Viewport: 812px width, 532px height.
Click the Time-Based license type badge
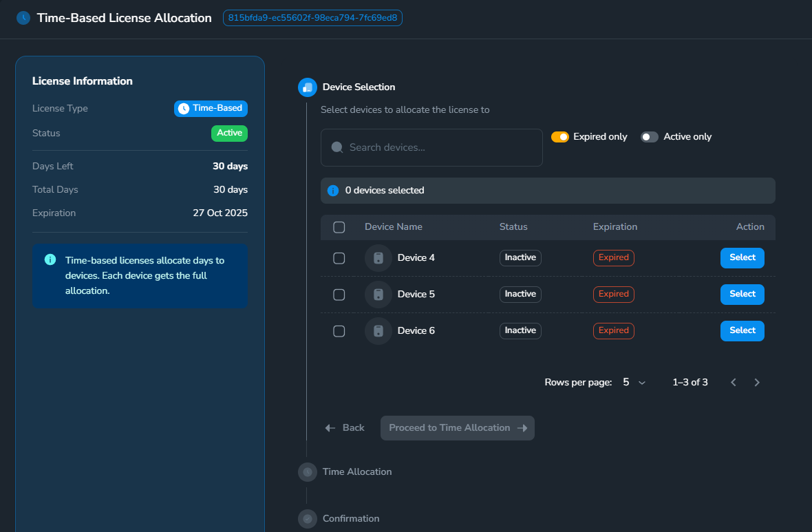tap(211, 108)
